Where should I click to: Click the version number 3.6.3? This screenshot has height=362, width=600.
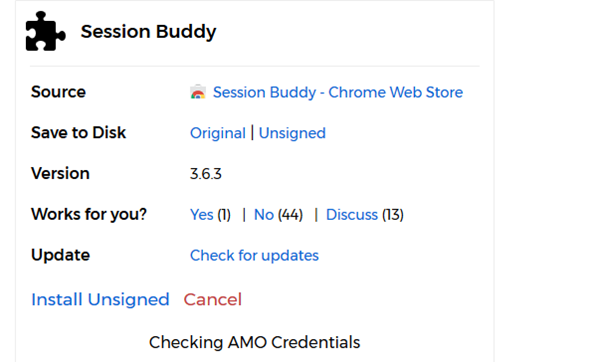tap(206, 174)
